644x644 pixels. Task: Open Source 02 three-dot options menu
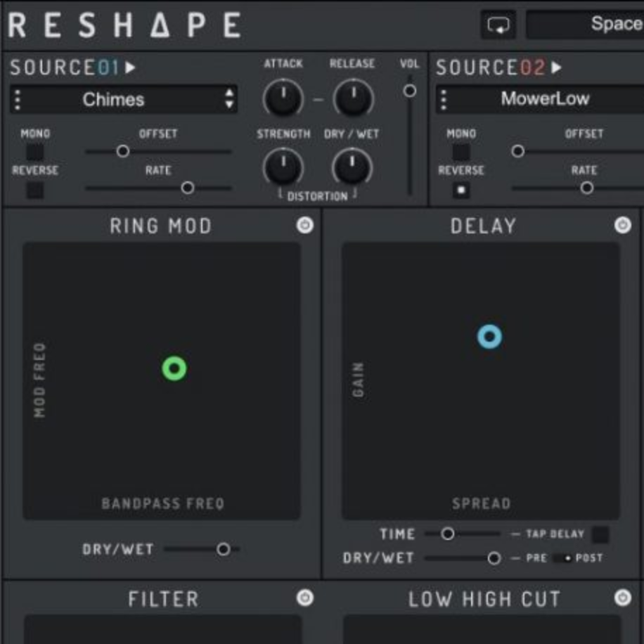point(444,100)
